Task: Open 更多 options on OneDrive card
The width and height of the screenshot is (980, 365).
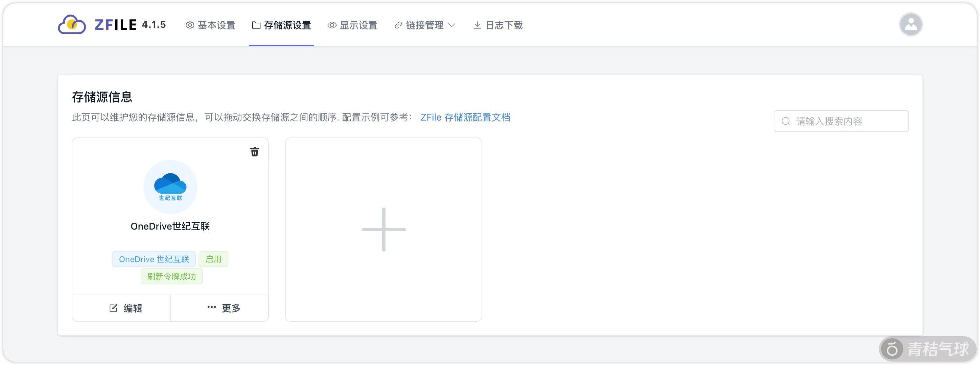Action: coord(219,308)
